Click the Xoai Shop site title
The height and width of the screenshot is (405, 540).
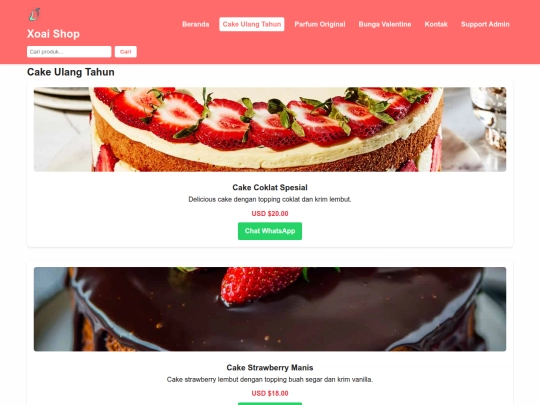pos(53,34)
